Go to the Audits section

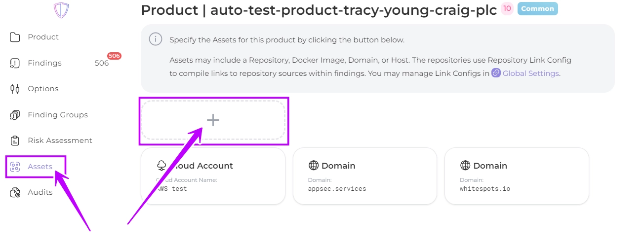[40, 192]
